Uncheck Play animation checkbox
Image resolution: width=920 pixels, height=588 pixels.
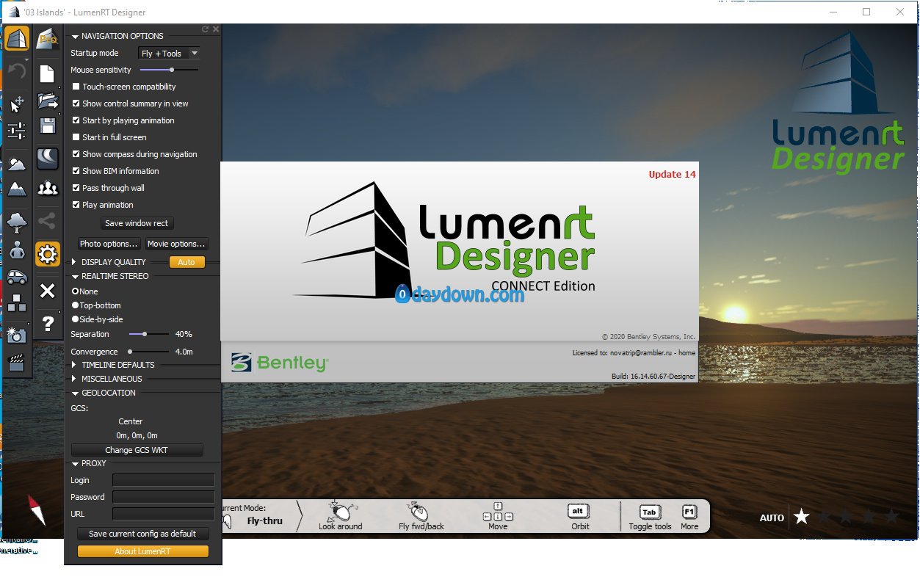76,205
